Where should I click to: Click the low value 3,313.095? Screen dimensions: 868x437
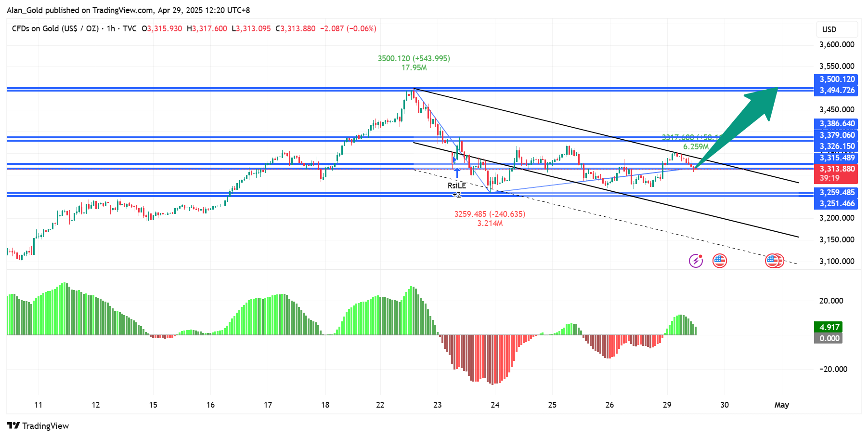[x=253, y=28]
